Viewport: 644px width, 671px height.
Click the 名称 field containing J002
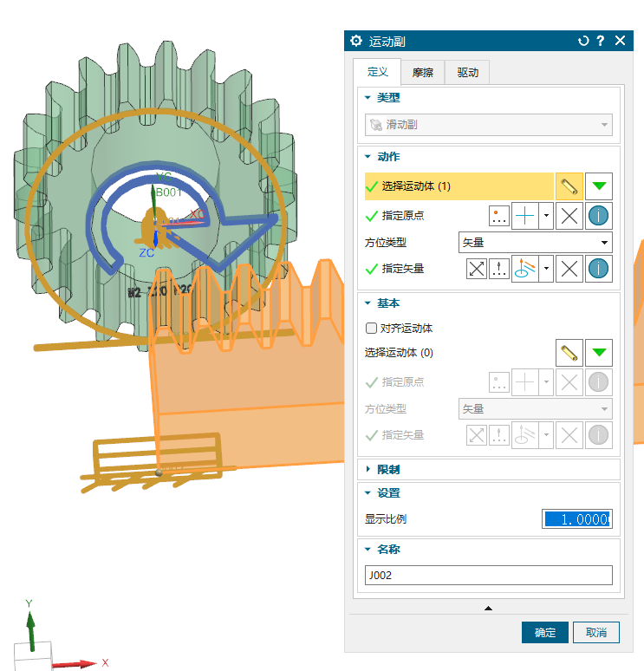[489, 575]
